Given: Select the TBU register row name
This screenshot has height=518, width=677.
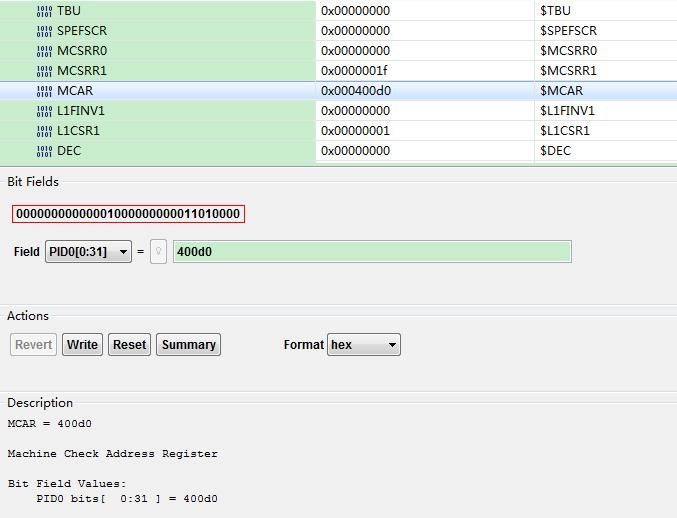Looking at the screenshot, I should coord(69,11).
